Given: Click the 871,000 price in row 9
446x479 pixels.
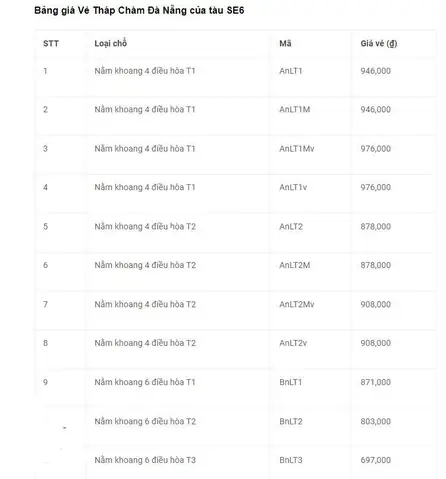Looking at the screenshot, I should pos(376,382).
